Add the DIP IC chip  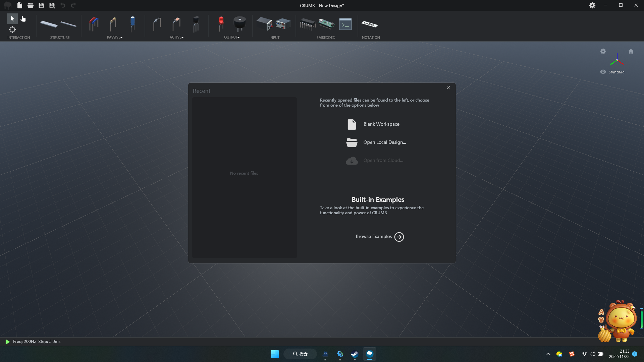tap(307, 24)
